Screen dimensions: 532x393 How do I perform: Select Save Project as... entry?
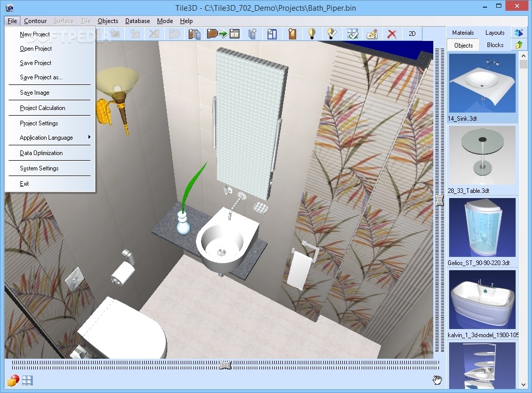click(50, 77)
